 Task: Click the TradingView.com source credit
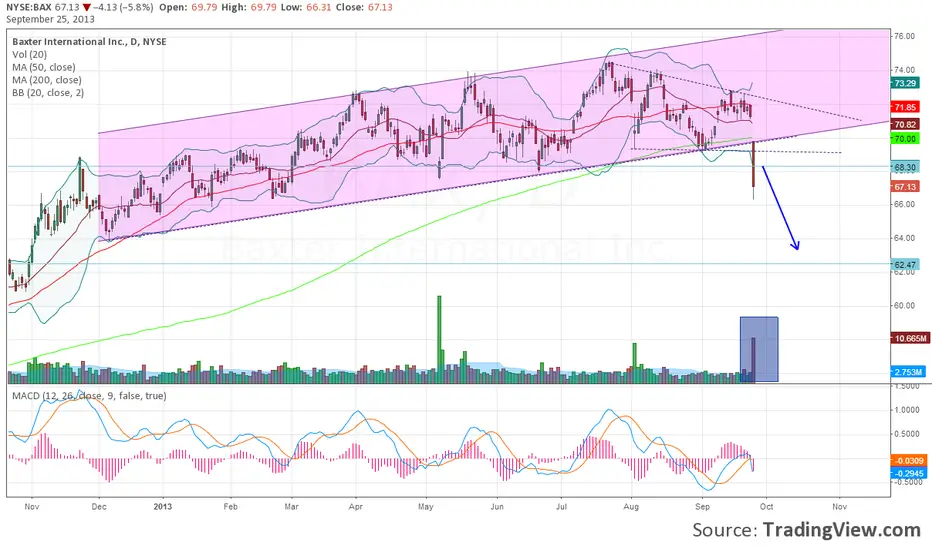coord(841,529)
